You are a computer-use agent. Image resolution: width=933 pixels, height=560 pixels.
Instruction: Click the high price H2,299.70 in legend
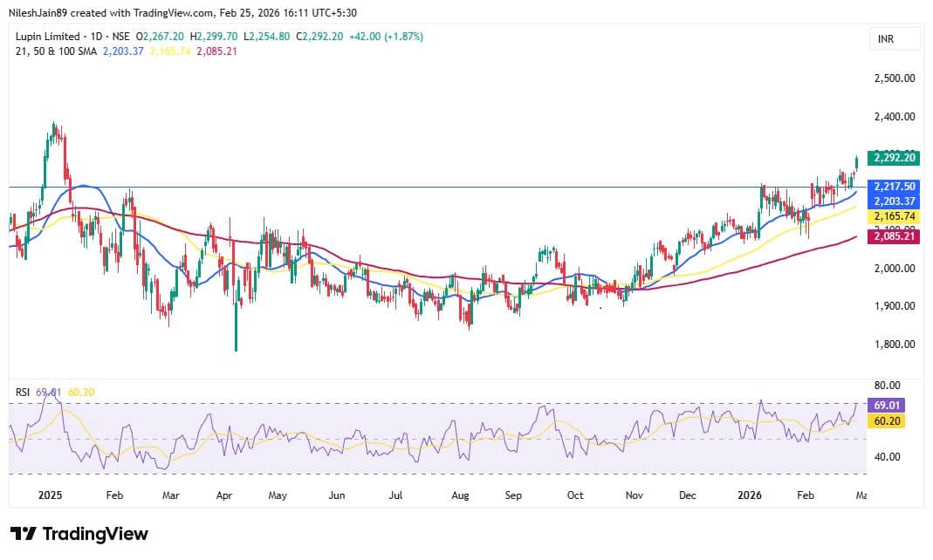[x=214, y=37]
